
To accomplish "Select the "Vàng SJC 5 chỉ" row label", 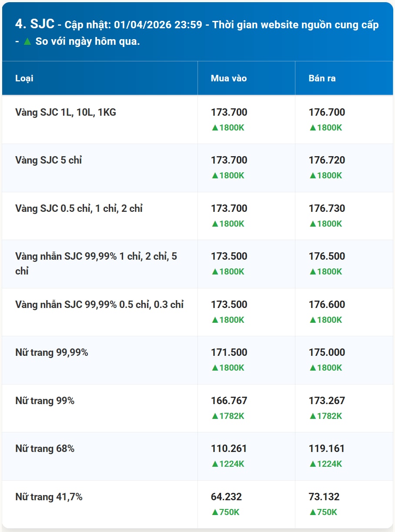I will pyautogui.click(x=49, y=161).
